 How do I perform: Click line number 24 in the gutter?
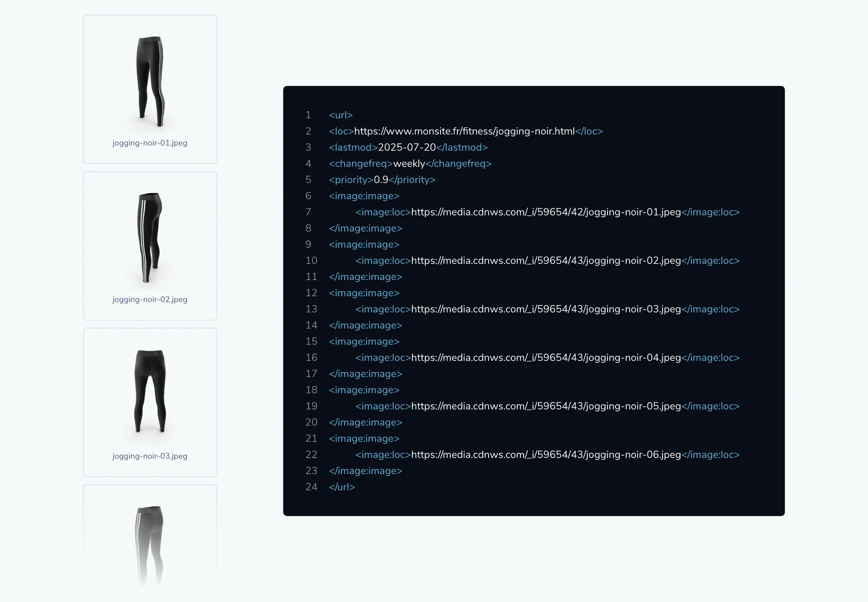point(311,487)
